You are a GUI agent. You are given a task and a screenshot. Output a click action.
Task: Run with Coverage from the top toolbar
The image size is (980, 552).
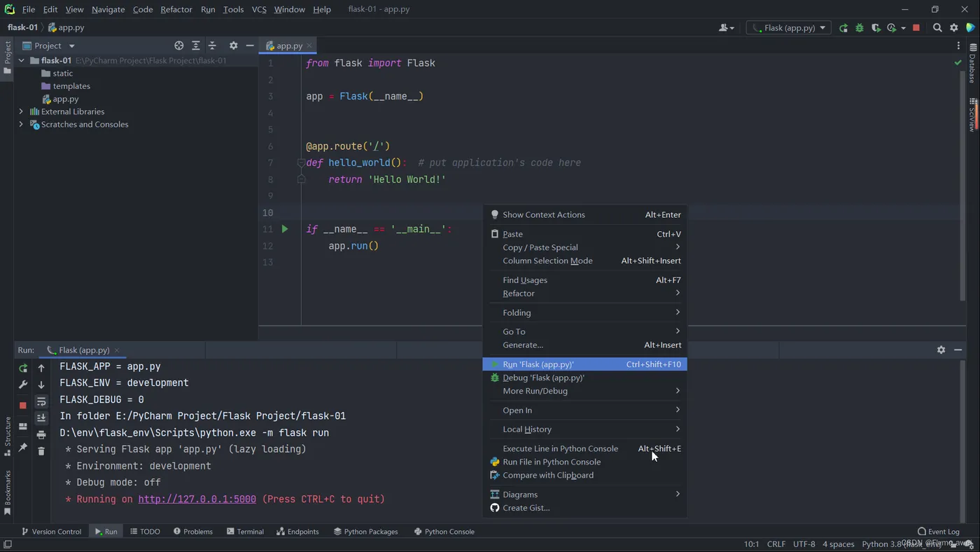pyautogui.click(x=875, y=28)
